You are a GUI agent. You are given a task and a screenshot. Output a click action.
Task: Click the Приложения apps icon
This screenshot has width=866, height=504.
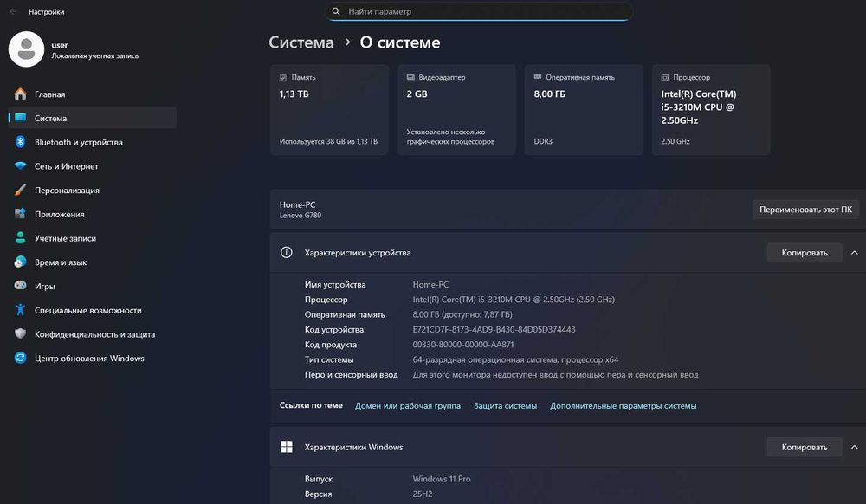point(21,214)
